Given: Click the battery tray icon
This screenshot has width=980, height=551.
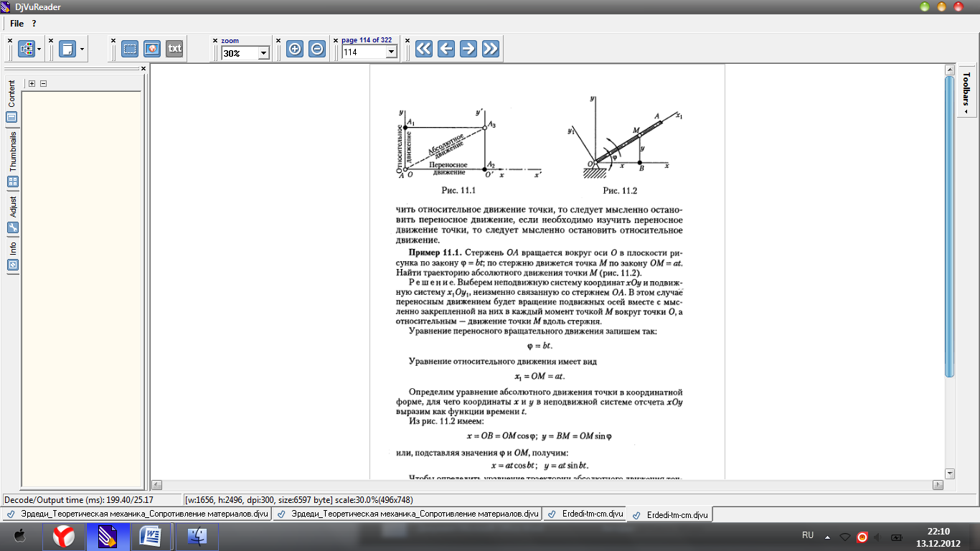Looking at the screenshot, I should [897, 537].
